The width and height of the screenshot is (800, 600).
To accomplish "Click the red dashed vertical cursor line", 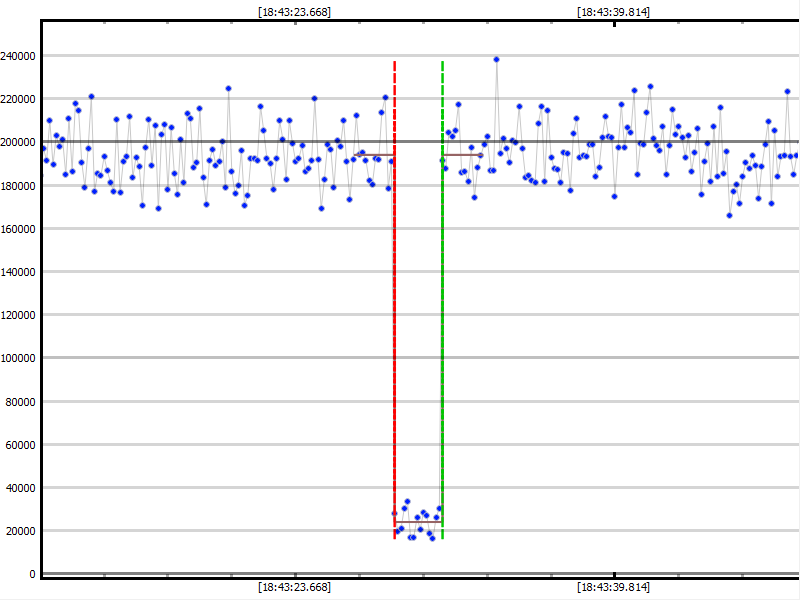I will coord(395,300).
